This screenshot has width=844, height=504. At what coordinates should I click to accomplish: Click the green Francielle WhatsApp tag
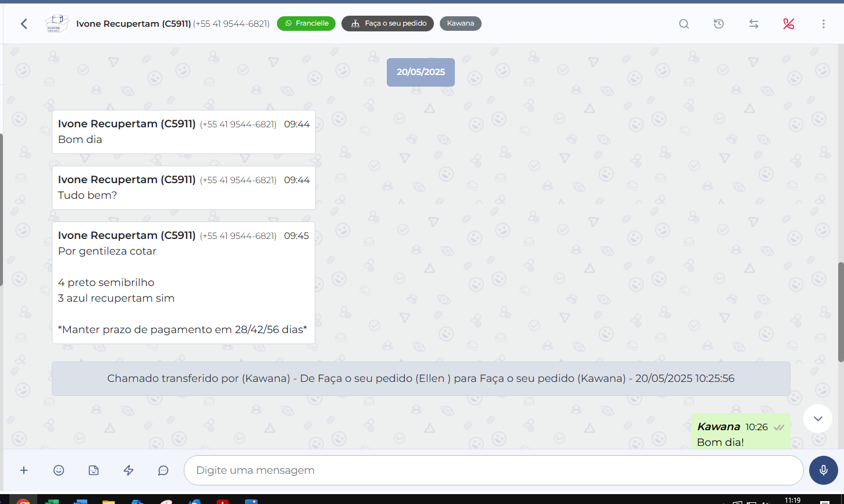coord(306,24)
